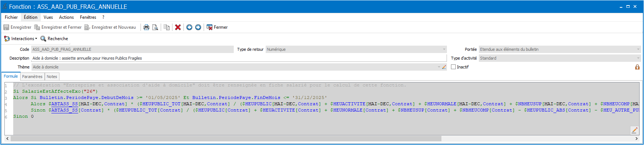Screen dimensions: 644x145
Task: Click SalarieEstAffecteExo("26") in formula line 2
Action: [60, 91]
